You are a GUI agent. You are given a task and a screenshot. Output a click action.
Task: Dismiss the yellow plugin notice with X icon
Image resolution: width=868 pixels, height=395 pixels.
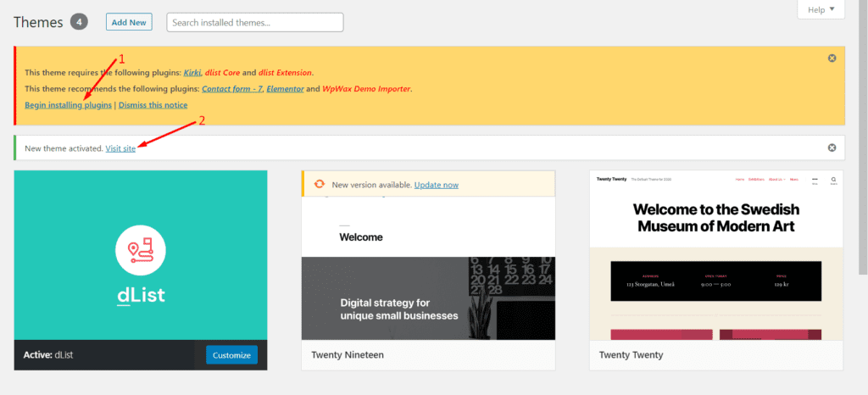[832, 58]
